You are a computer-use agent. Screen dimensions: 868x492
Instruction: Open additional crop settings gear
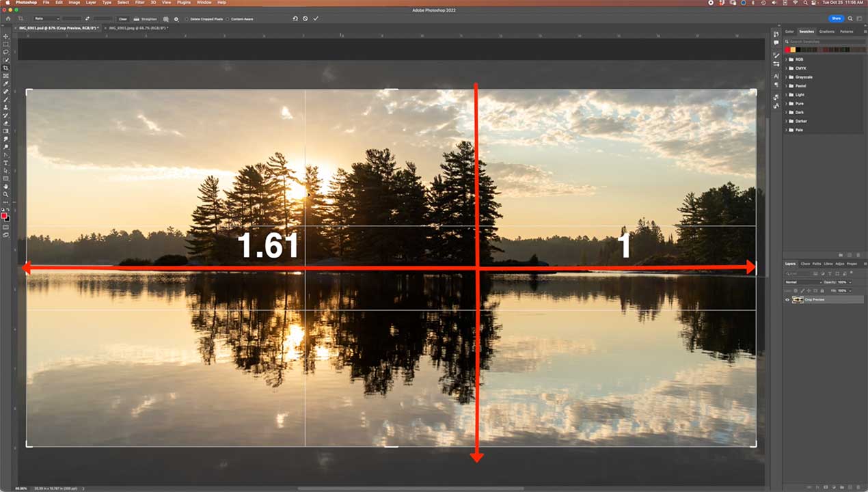(176, 18)
